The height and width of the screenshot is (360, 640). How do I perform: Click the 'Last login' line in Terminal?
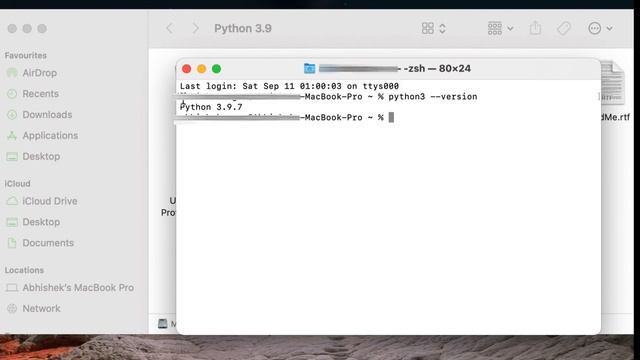tap(289, 86)
